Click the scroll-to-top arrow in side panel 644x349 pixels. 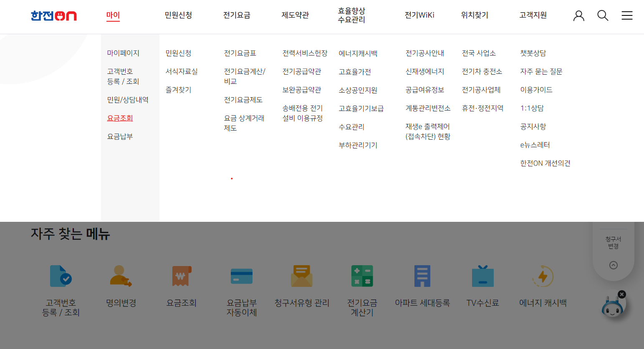tap(614, 265)
